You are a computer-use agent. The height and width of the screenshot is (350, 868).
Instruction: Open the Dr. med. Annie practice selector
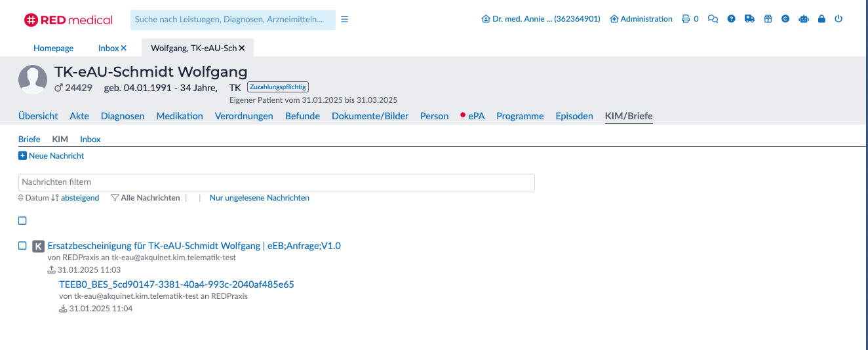tap(541, 19)
